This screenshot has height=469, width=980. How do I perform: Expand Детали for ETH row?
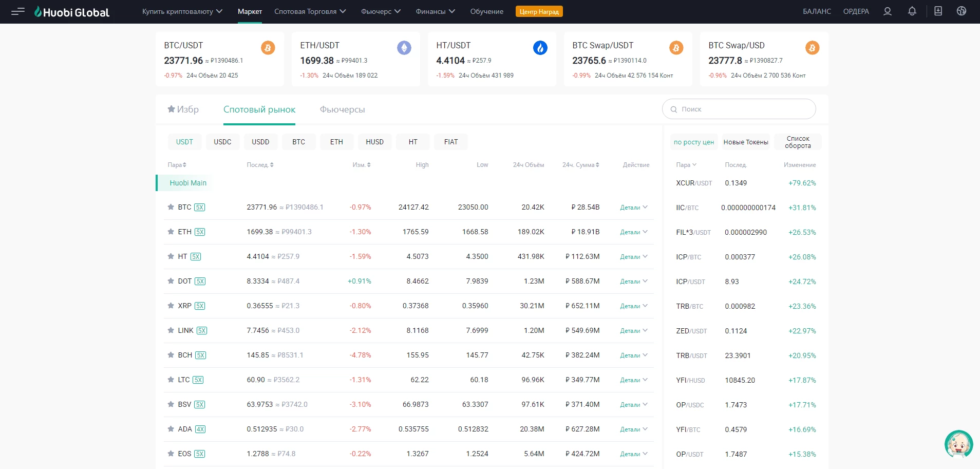coord(634,232)
